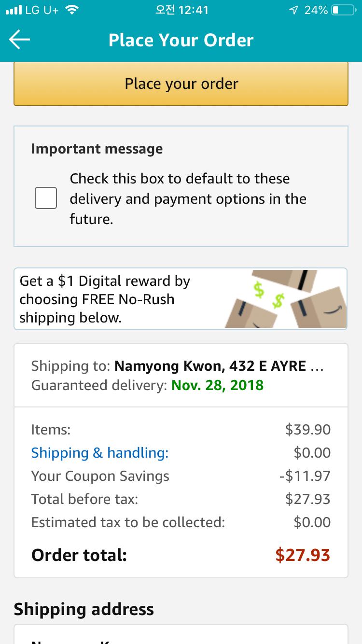Tap the Wi-Fi icon in status bar
This screenshot has height=644, width=362.
click(72, 10)
